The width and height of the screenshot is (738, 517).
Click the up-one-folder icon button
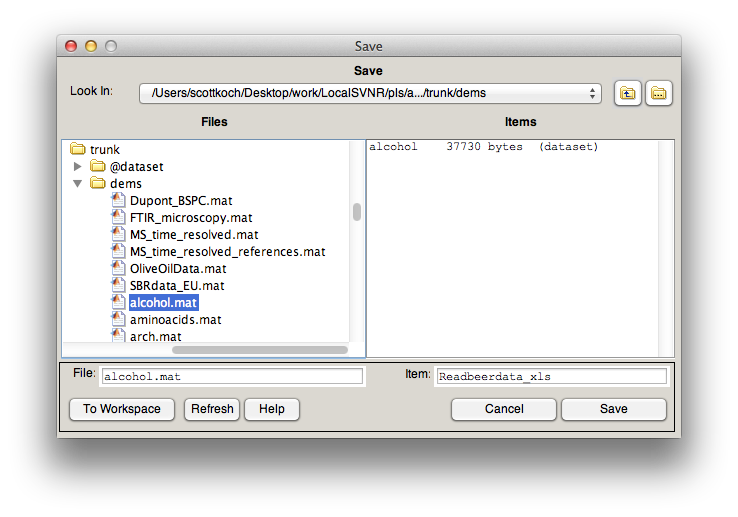point(627,93)
